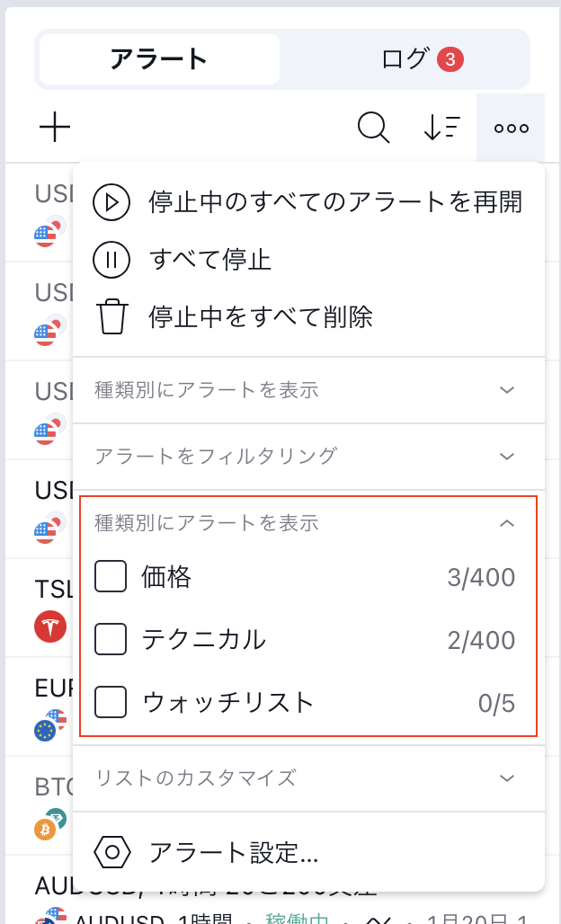Toggle the テクニカル checkbox
The width and height of the screenshot is (561, 924).
pyautogui.click(x=111, y=640)
